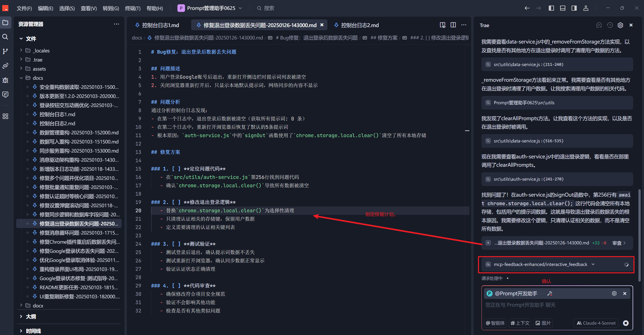Click breadcrumb ## 修复方案

384,38
